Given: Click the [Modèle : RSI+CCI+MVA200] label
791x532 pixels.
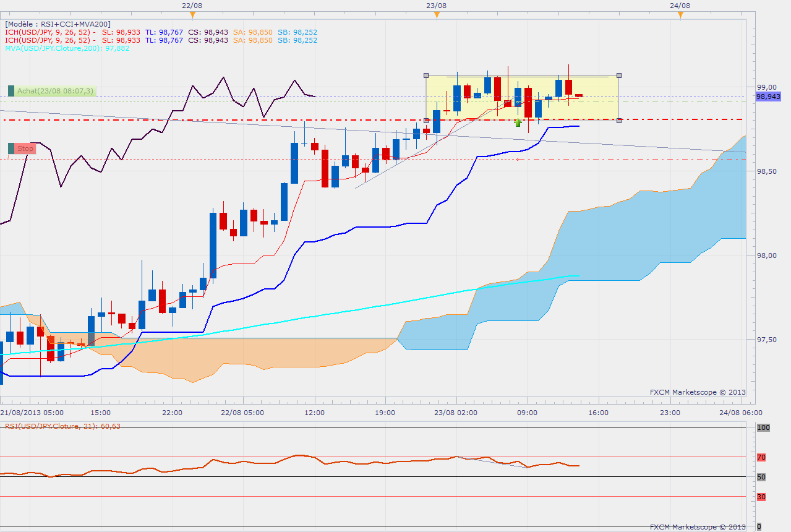Looking at the screenshot, I should tap(58, 24).
